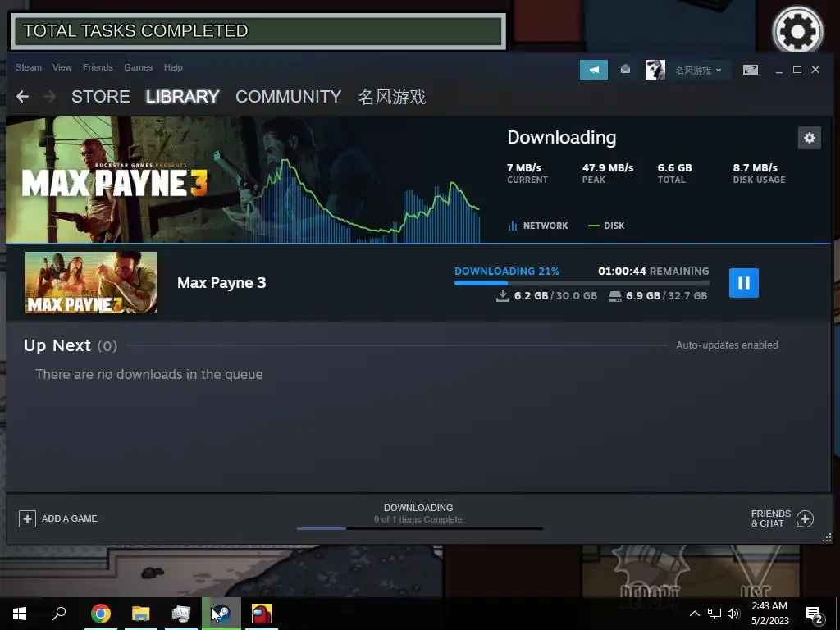Switch to the STORE tab
Image resolution: width=840 pixels, height=630 pixels.
pyautogui.click(x=101, y=97)
